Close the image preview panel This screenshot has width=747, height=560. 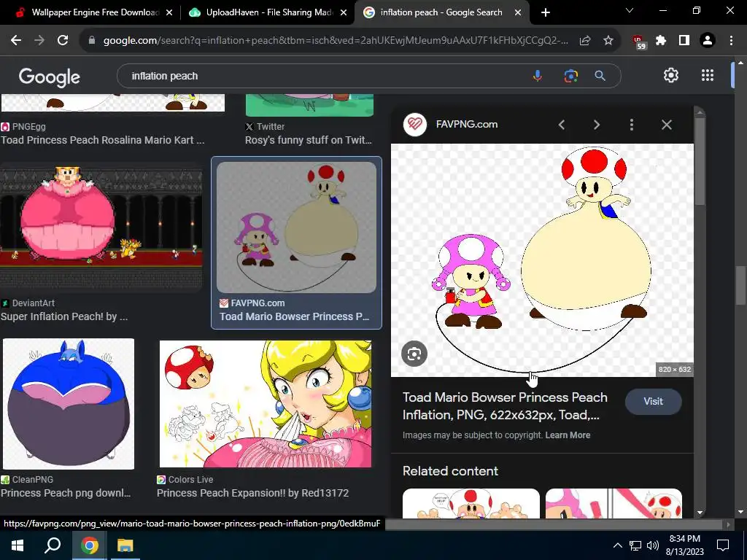click(667, 125)
